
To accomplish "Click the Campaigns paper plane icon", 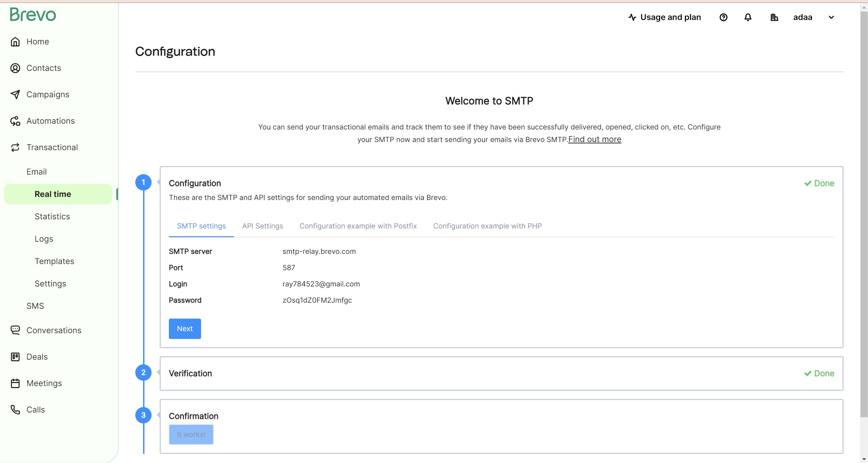I will tap(15, 95).
